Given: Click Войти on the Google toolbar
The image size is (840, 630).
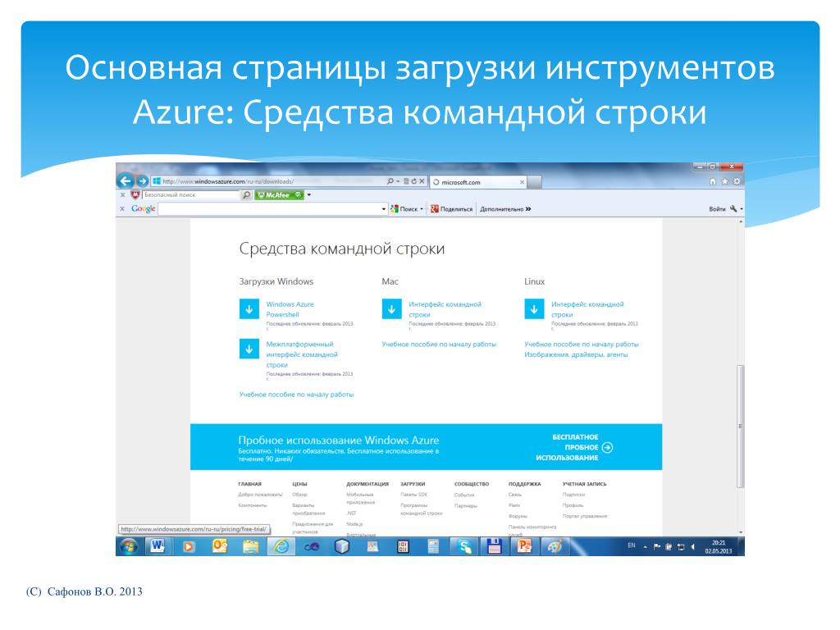Looking at the screenshot, I should click(717, 209).
